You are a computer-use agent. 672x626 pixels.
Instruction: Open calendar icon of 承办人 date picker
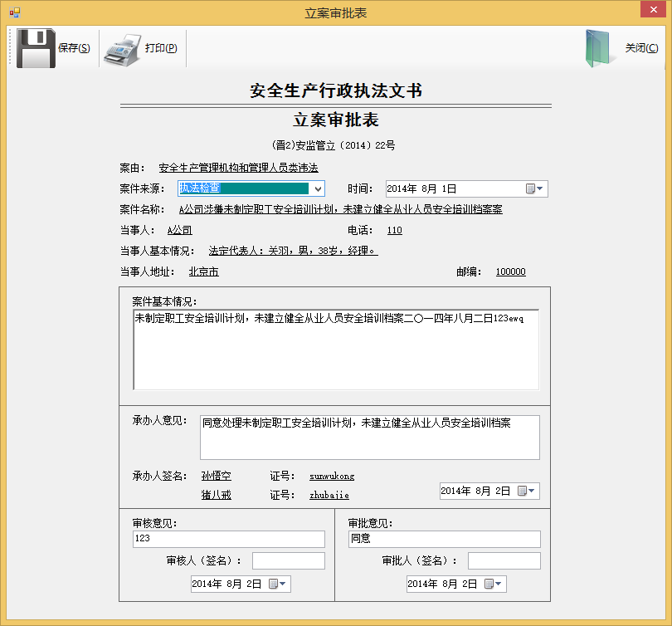(x=523, y=492)
